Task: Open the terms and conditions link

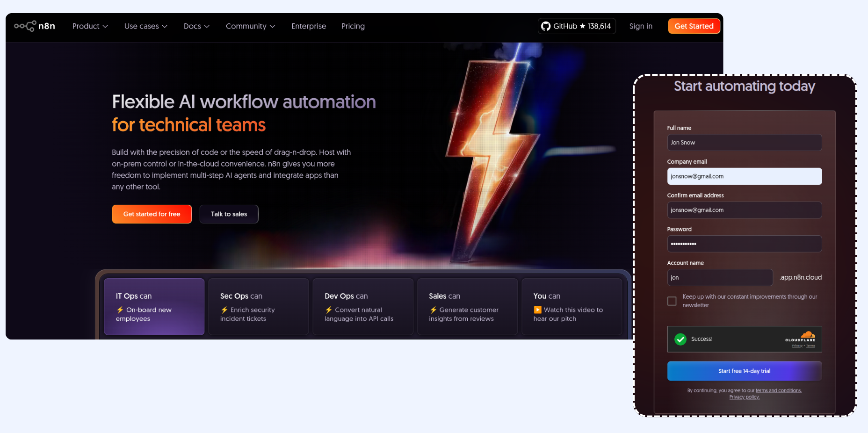Action: [779, 390]
